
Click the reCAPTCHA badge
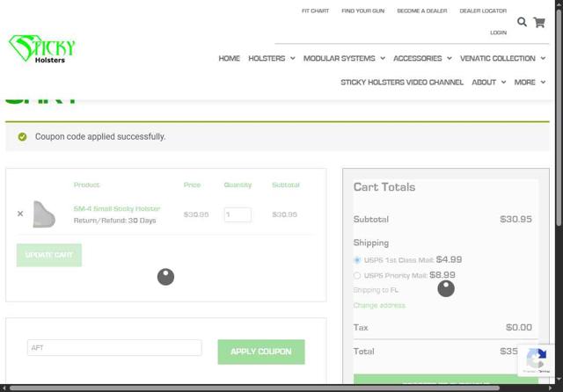coord(536,359)
